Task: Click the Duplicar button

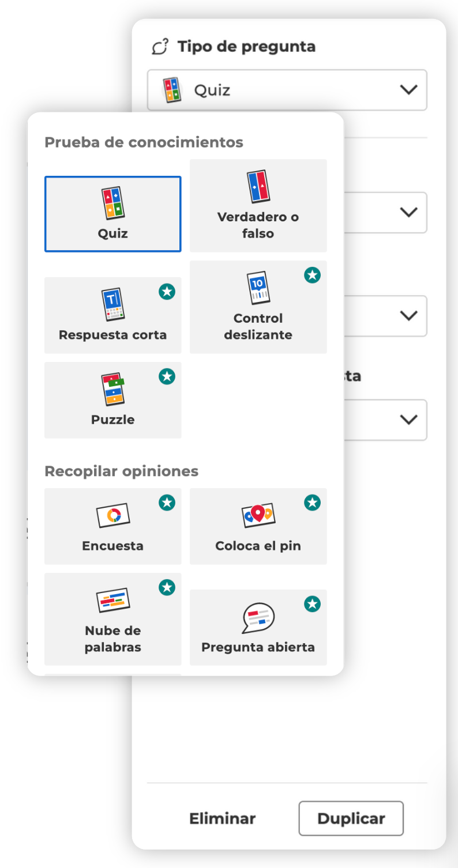Action: point(351,818)
